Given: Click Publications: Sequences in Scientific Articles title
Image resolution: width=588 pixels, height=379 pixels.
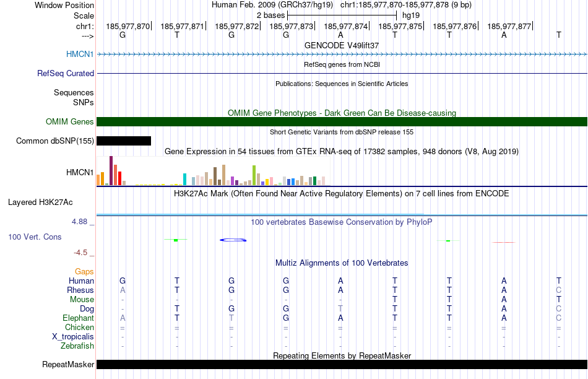Looking at the screenshot, I should [x=342, y=84].
